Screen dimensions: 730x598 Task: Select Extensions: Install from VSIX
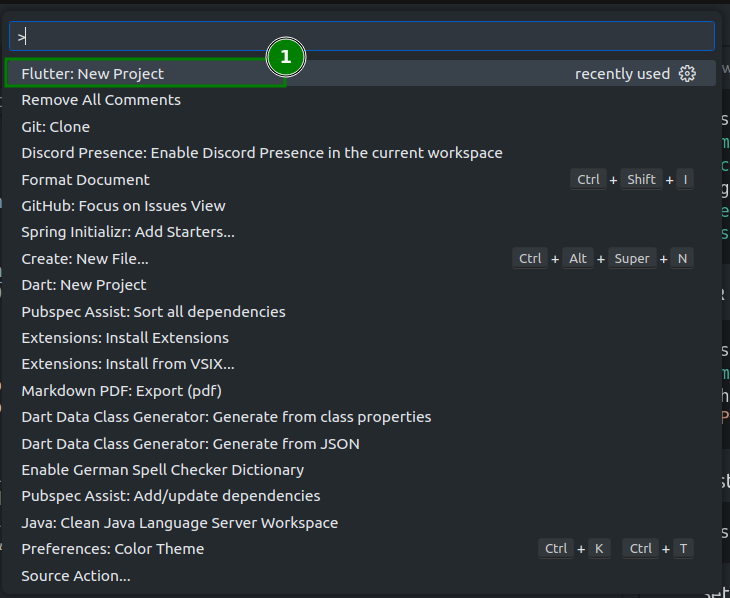[x=128, y=364]
